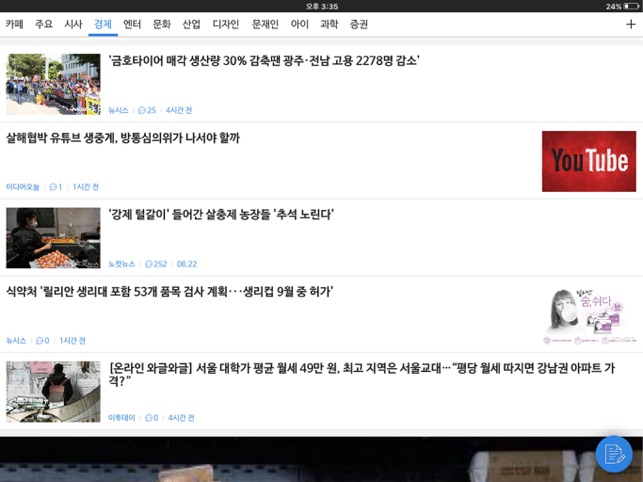Tap the battery icon in status bar
The height and width of the screenshot is (482, 643).
(x=631, y=6)
